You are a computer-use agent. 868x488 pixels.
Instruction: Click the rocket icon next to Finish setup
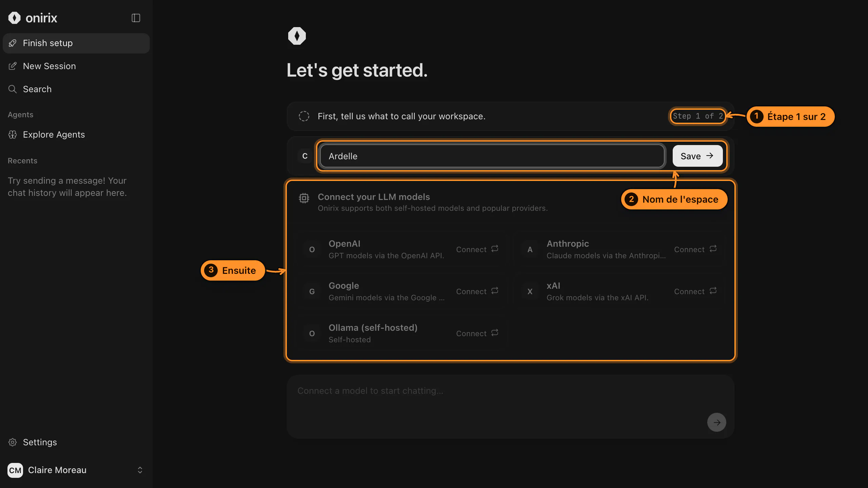(x=13, y=43)
